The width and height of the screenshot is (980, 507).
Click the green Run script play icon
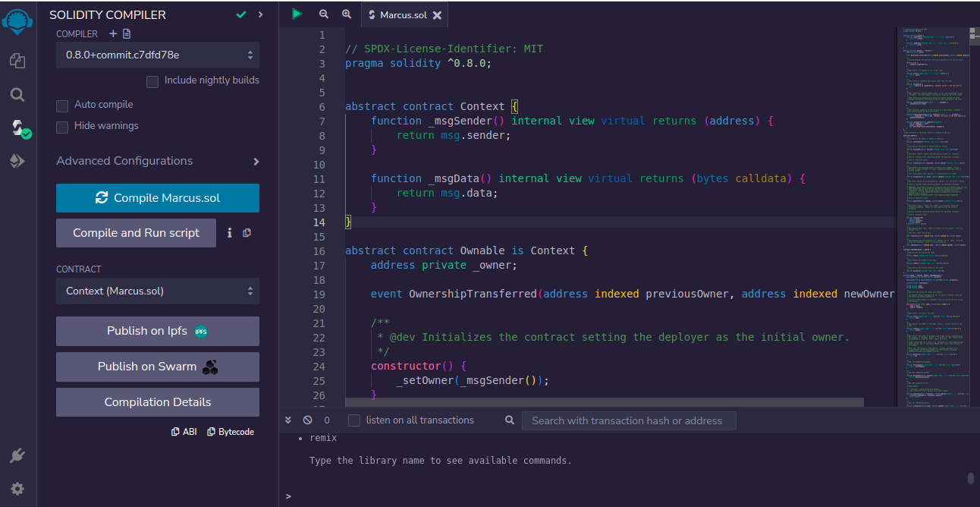297,14
